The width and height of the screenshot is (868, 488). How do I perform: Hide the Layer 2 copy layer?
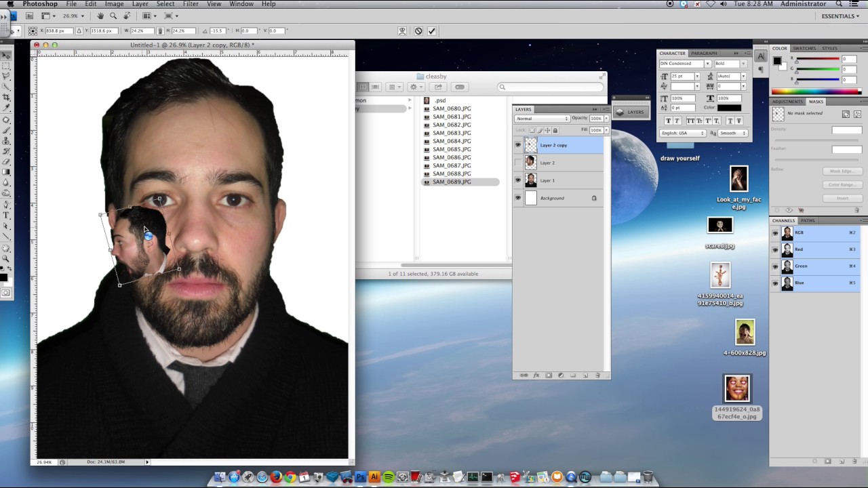pyautogui.click(x=518, y=145)
